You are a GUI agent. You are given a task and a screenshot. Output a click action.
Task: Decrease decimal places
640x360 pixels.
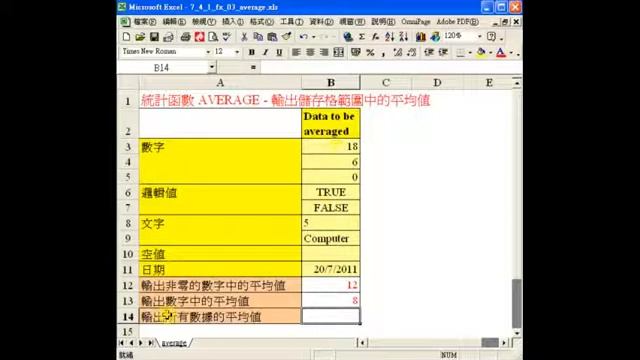412,52
